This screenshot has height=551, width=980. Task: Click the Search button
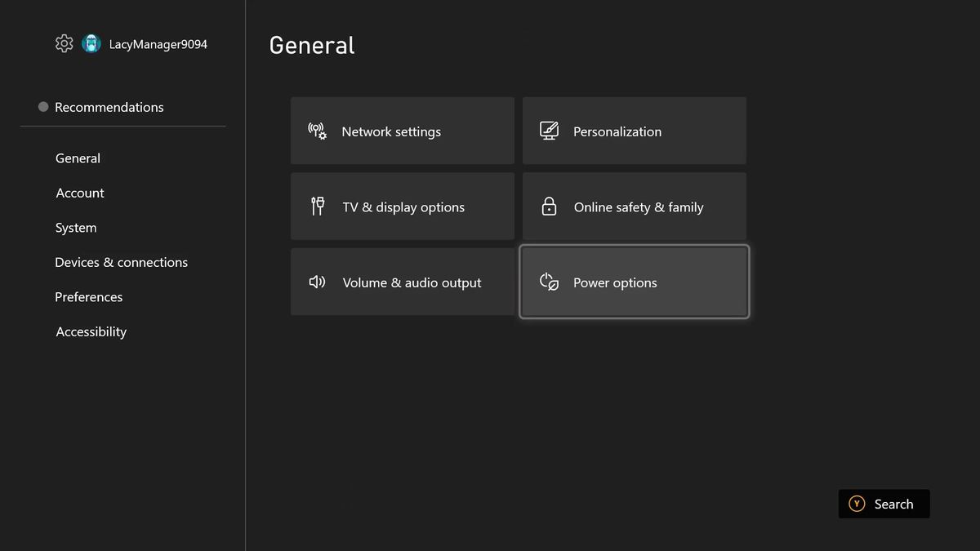coord(884,504)
